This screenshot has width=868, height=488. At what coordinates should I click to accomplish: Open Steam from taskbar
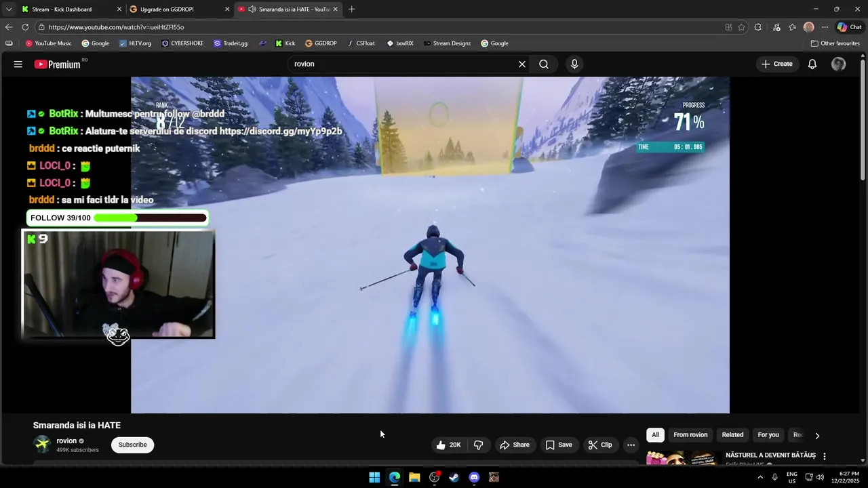[454, 477]
